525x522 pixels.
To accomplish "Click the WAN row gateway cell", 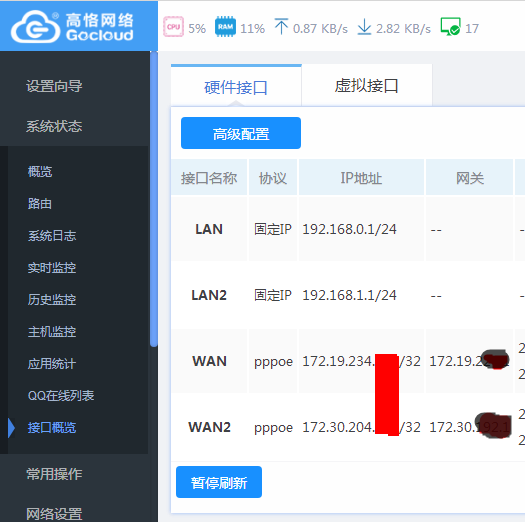I will (x=469, y=361).
